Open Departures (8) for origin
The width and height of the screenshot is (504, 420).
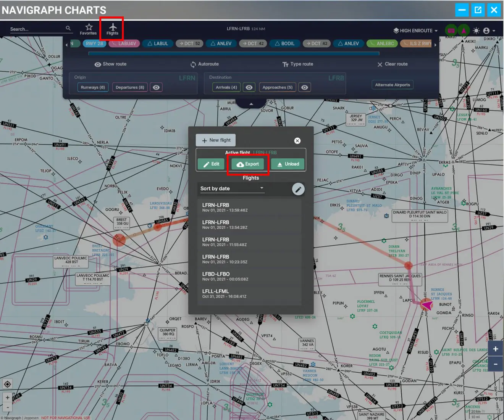coord(130,87)
